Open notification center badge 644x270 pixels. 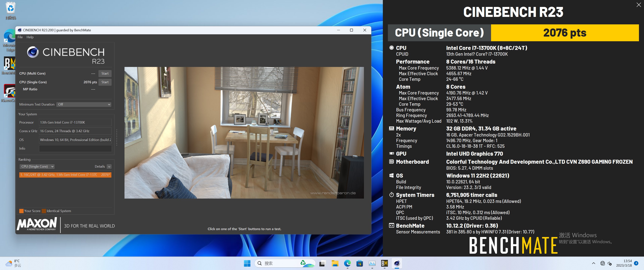pyautogui.click(x=636, y=263)
